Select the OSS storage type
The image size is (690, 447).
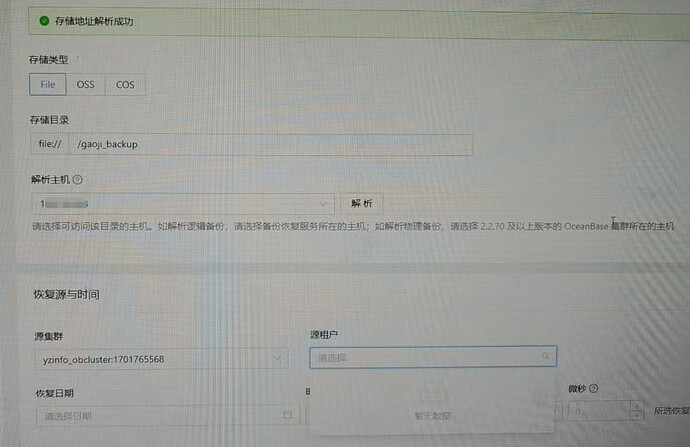pos(85,84)
